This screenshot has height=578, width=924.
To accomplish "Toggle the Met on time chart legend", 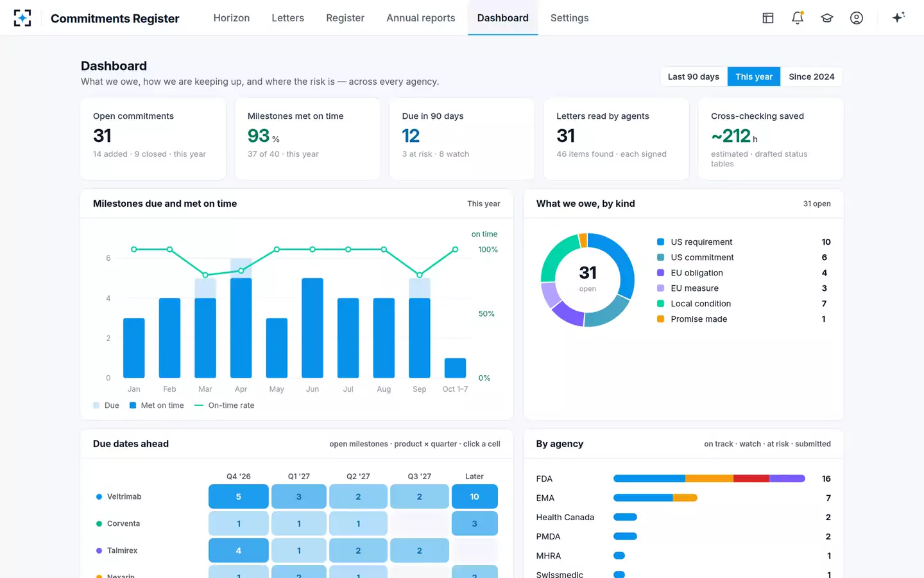I will pos(157,405).
